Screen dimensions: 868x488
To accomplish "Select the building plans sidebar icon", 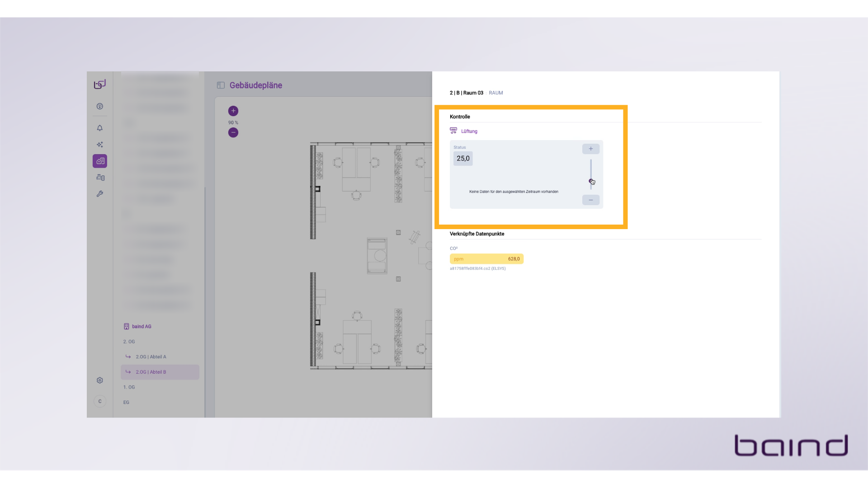I will point(100,161).
